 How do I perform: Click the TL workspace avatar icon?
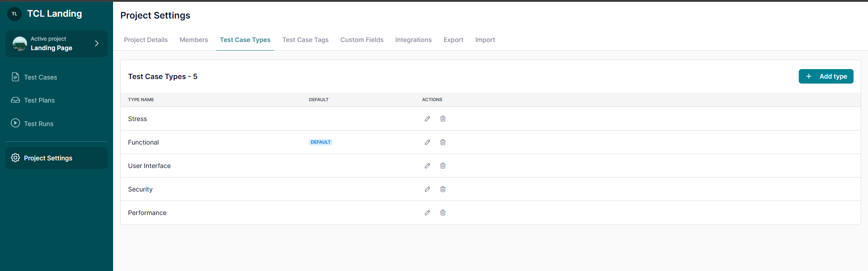coord(14,14)
